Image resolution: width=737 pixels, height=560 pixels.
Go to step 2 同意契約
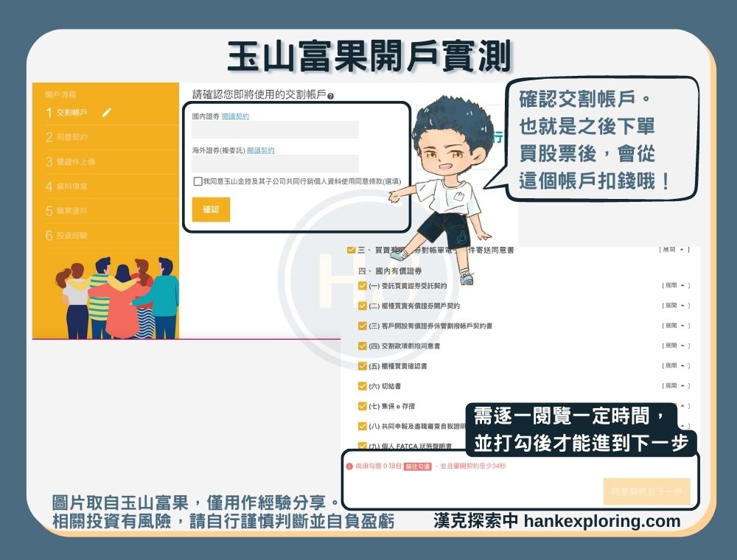tap(66, 137)
